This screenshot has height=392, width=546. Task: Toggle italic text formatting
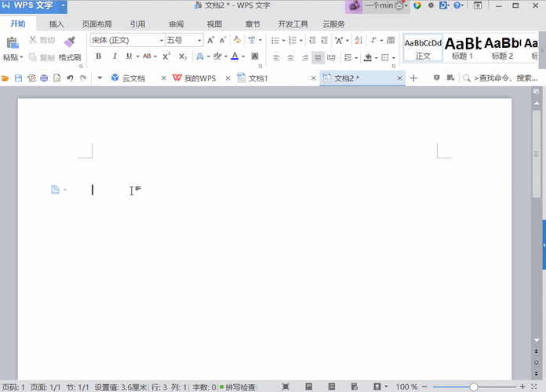[x=115, y=56]
